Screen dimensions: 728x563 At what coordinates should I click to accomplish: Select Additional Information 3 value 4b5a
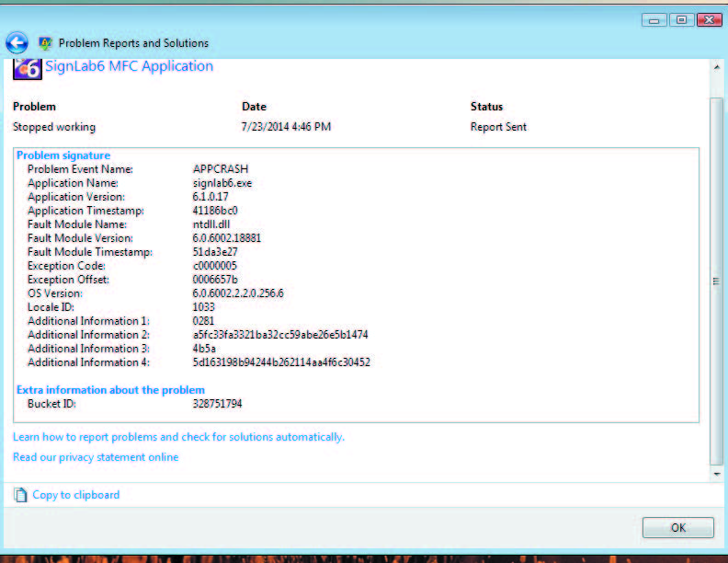point(204,349)
